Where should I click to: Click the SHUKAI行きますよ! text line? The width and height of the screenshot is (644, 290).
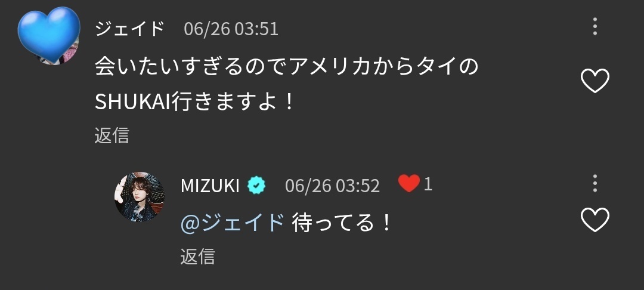coord(194,101)
